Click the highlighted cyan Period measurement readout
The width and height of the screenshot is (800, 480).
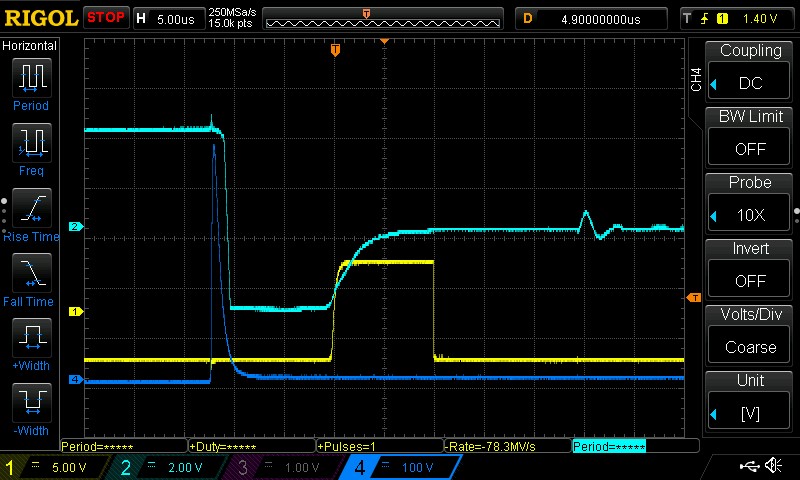click(x=608, y=446)
